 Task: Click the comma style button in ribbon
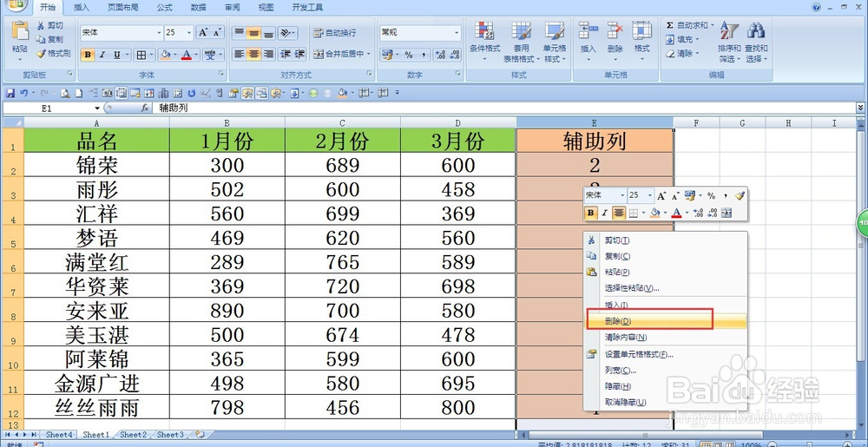point(423,55)
